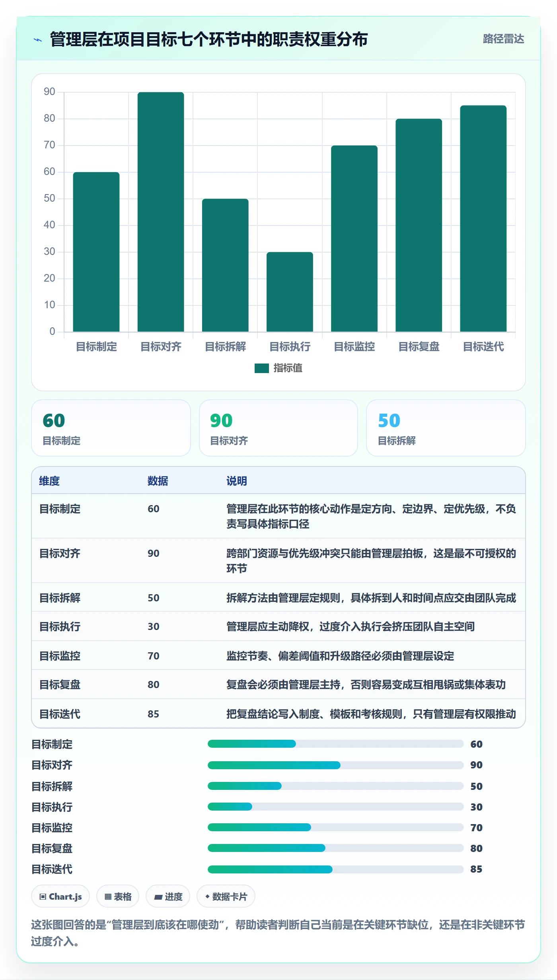
Task: Select the 目标复盘 table row cell
Action: (x=60, y=684)
